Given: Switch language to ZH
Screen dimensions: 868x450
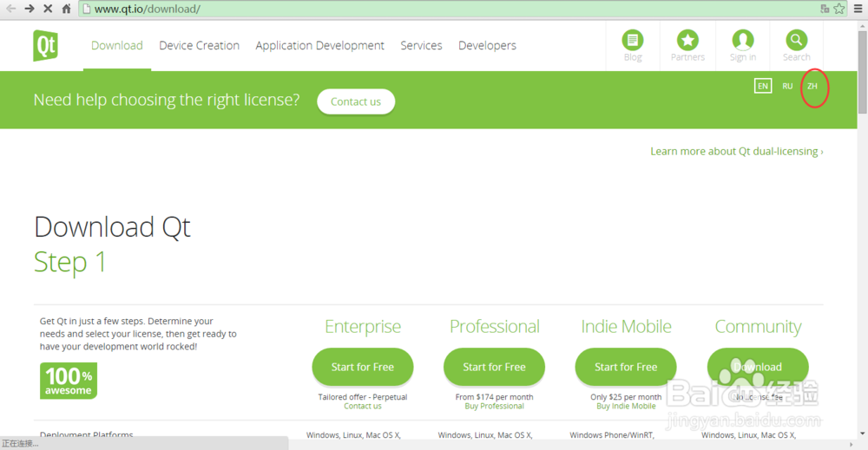Looking at the screenshot, I should [812, 86].
